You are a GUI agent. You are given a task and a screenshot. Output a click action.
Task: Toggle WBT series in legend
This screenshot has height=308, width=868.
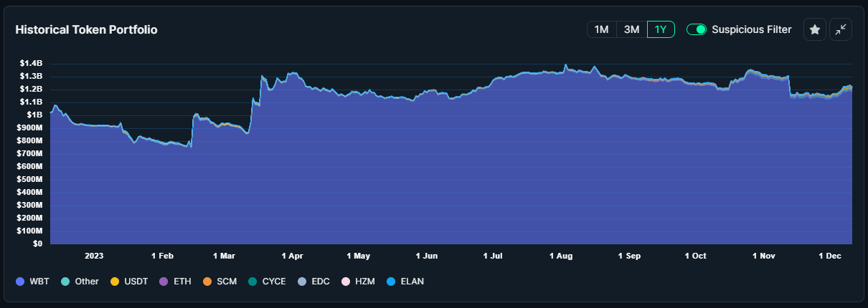click(x=32, y=281)
